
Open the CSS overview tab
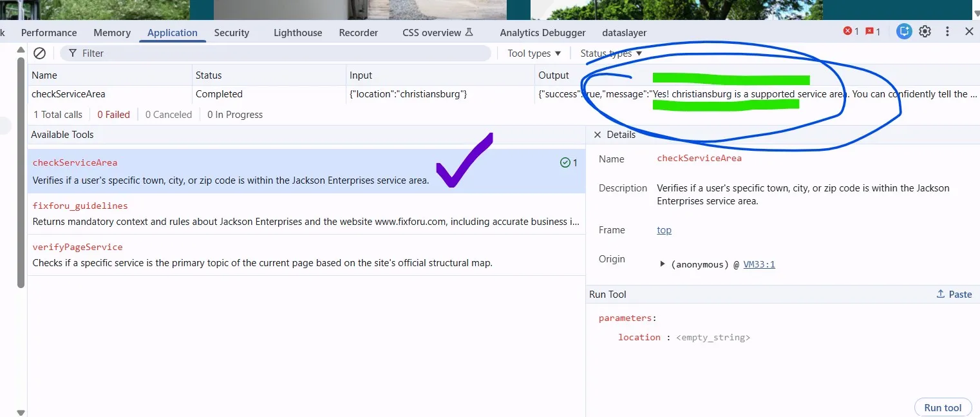click(x=438, y=33)
